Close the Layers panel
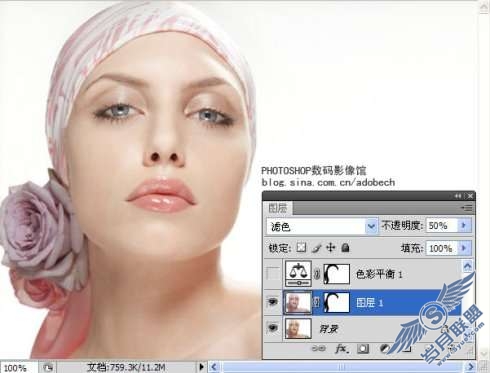Image resolution: width=490 pixels, height=373 pixels. pos(470,196)
